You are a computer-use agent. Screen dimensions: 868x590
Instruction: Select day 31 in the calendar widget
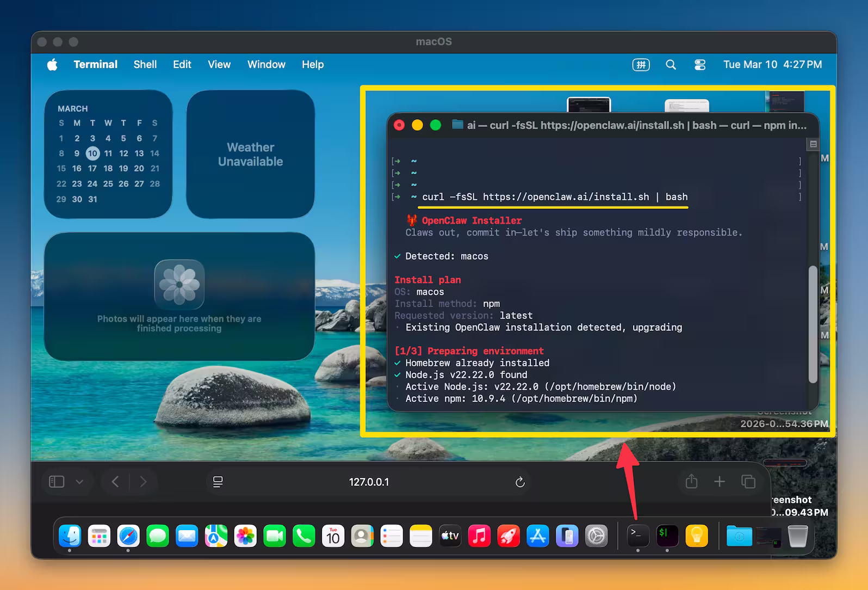[92, 199]
